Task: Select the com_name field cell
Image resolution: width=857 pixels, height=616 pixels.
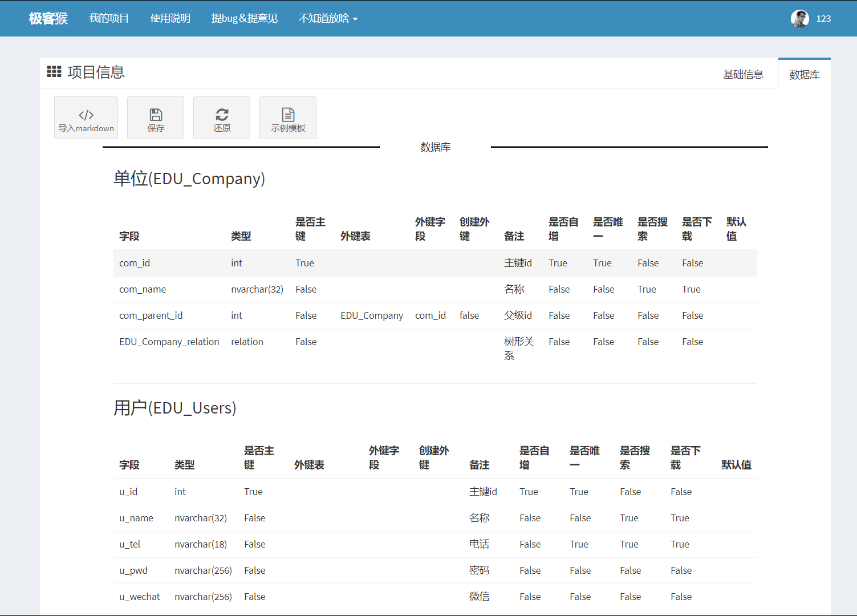Action: 143,289
